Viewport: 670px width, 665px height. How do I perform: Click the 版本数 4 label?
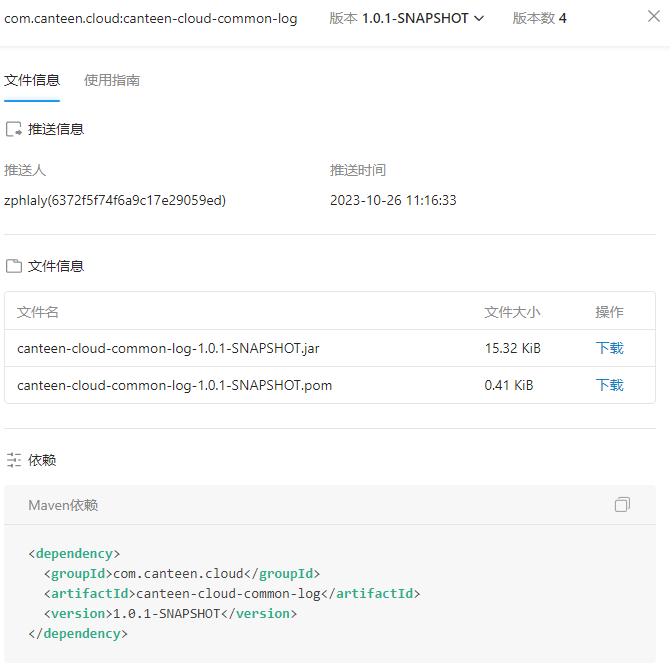[x=539, y=18]
